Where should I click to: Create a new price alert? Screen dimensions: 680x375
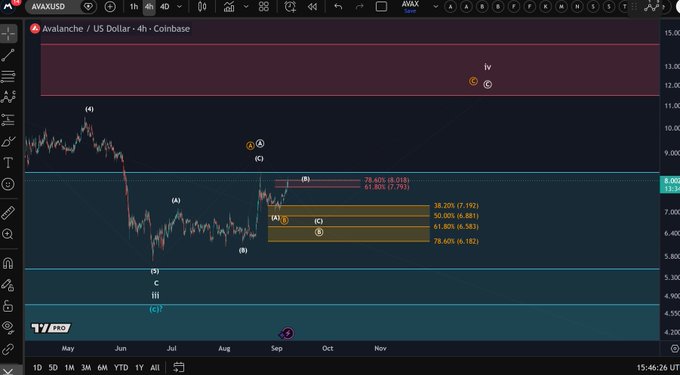pyautogui.click(x=290, y=7)
